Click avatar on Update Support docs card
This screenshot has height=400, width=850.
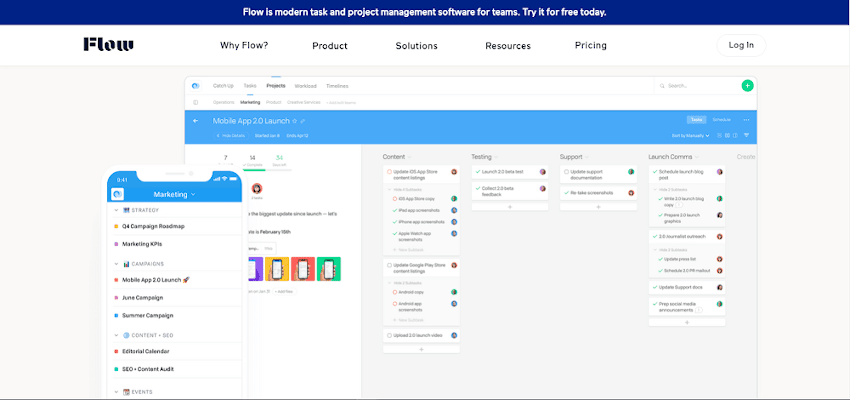click(x=720, y=287)
